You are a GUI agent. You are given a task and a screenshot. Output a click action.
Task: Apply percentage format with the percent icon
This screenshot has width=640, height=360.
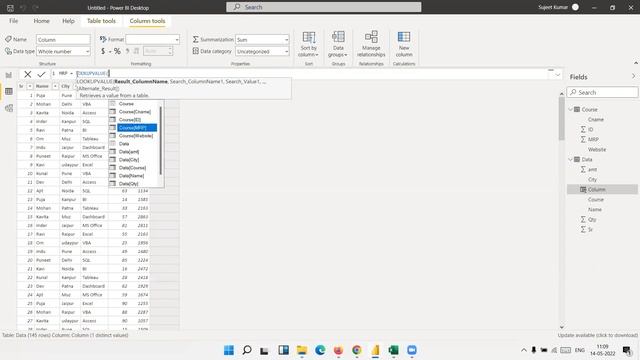(117, 51)
